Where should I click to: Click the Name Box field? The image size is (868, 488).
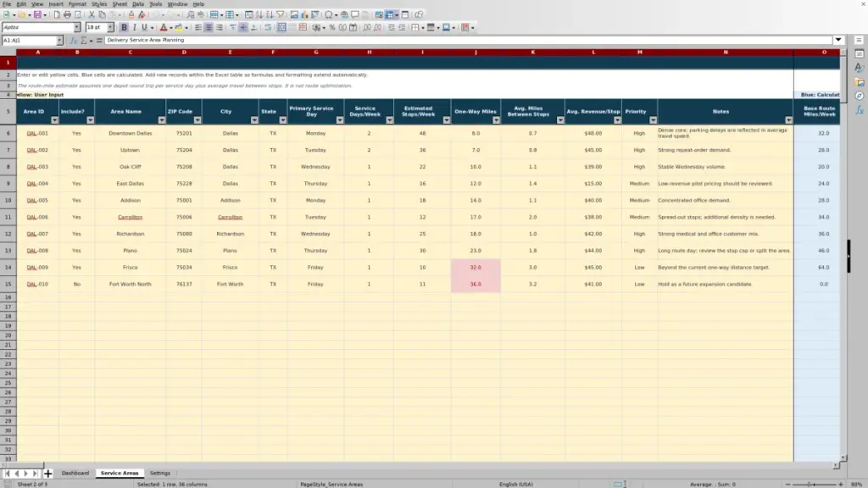tap(29, 41)
